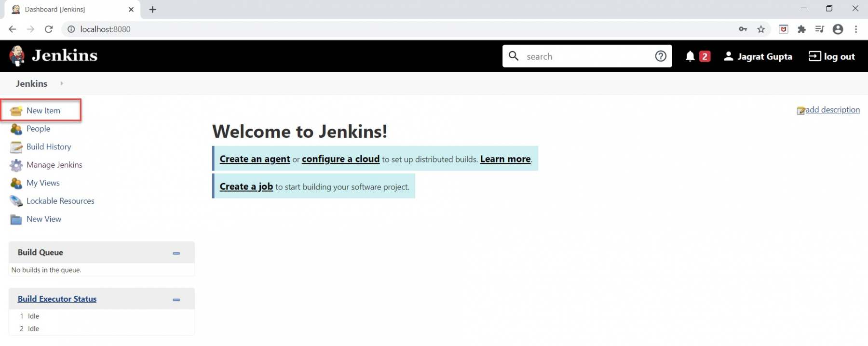This screenshot has height=346, width=868.
Task: Click the log out arrow icon
Action: [x=815, y=56]
